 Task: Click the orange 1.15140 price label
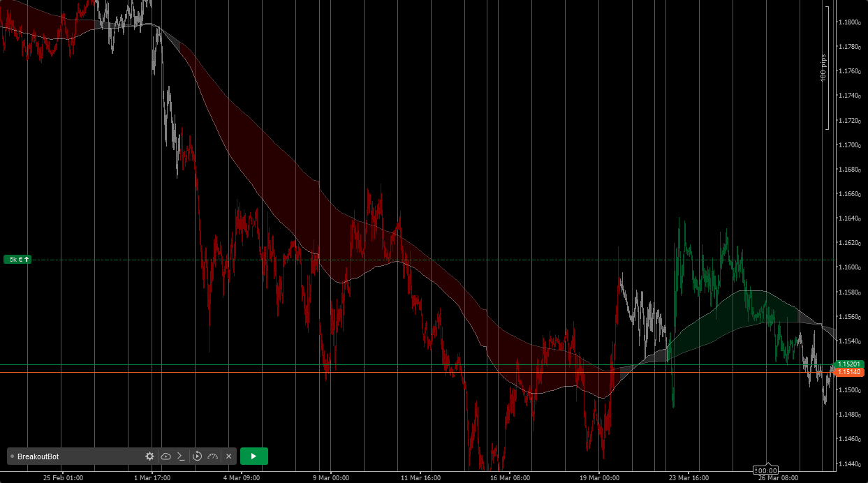click(851, 372)
